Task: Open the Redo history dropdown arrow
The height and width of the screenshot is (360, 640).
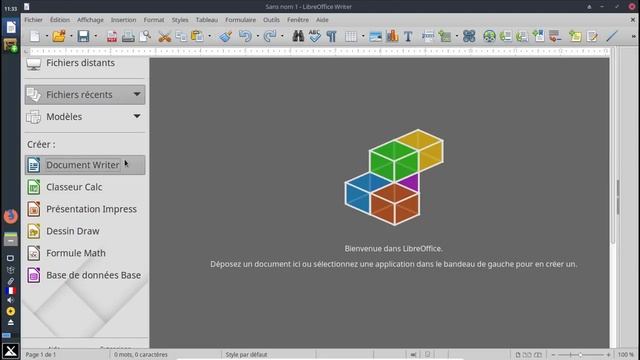Action: (x=282, y=36)
